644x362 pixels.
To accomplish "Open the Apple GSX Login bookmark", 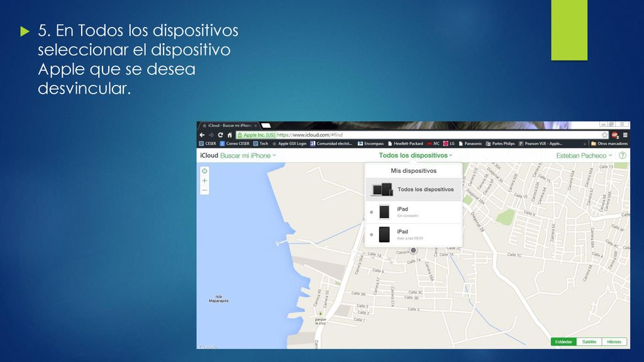I will 289,144.
